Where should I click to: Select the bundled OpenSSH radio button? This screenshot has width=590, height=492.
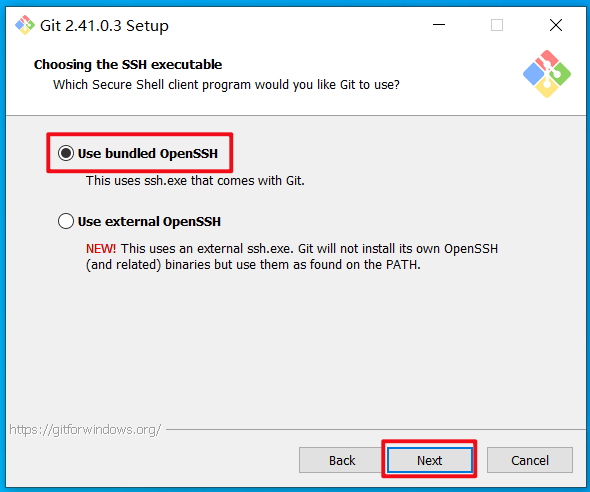[x=66, y=153]
